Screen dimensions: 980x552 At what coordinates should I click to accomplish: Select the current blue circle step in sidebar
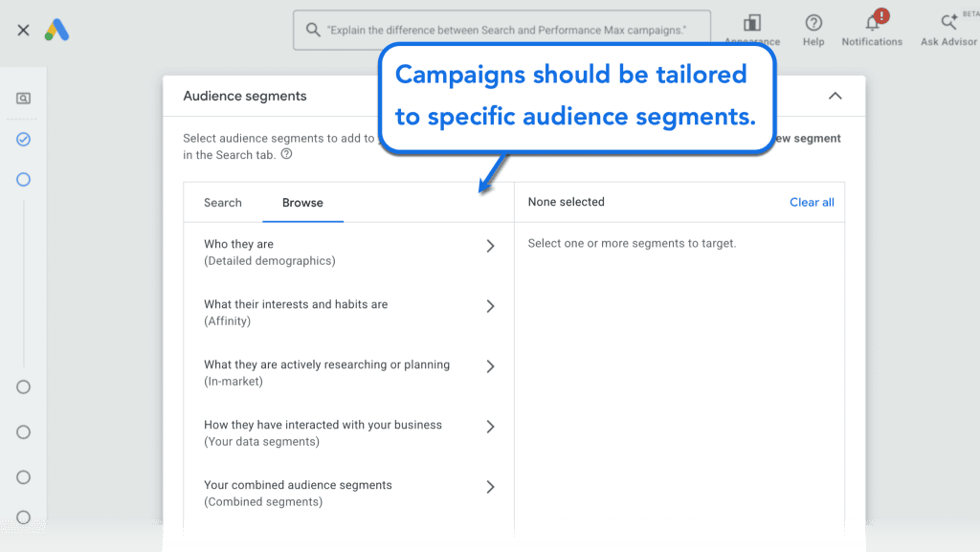tap(23, 180)
